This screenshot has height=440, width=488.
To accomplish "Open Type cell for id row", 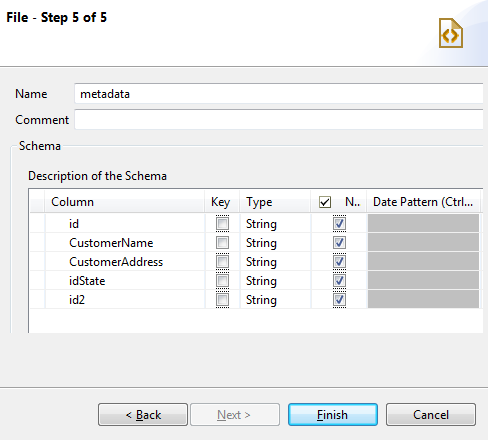I will (275, 224).
